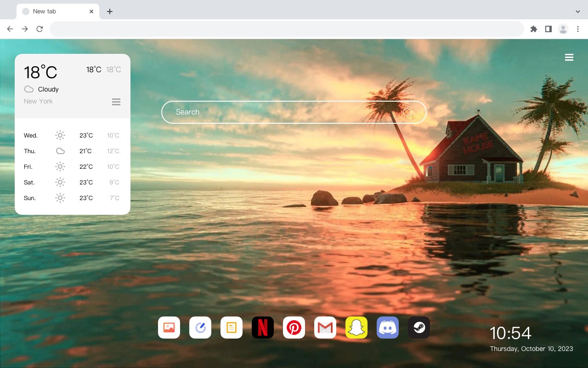Open the photo gallery shortcut icon
588x368 pixels.
coord(169,328)
